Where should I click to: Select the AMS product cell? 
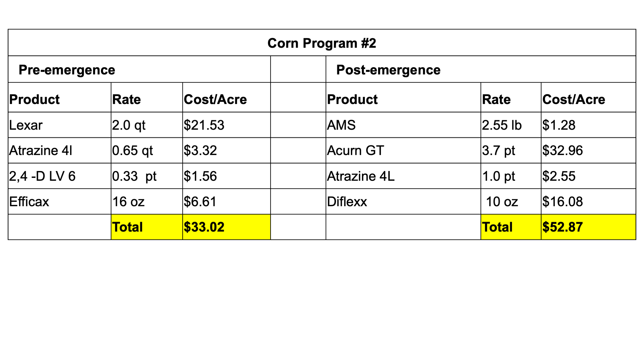pyautogui.click(x=403, y=125)
